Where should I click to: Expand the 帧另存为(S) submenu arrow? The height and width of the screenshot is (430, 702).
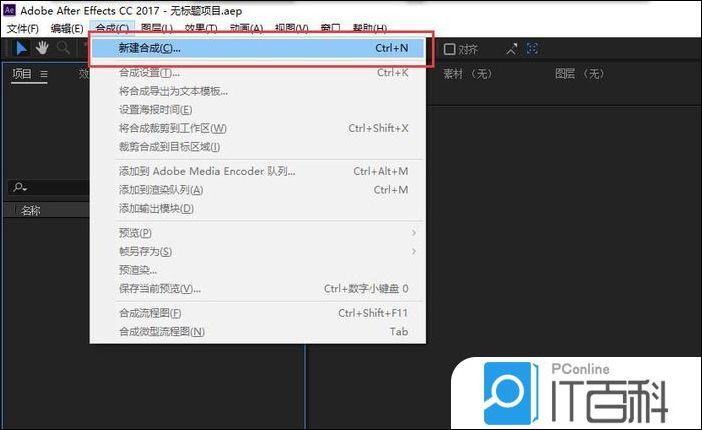[414, 251]
